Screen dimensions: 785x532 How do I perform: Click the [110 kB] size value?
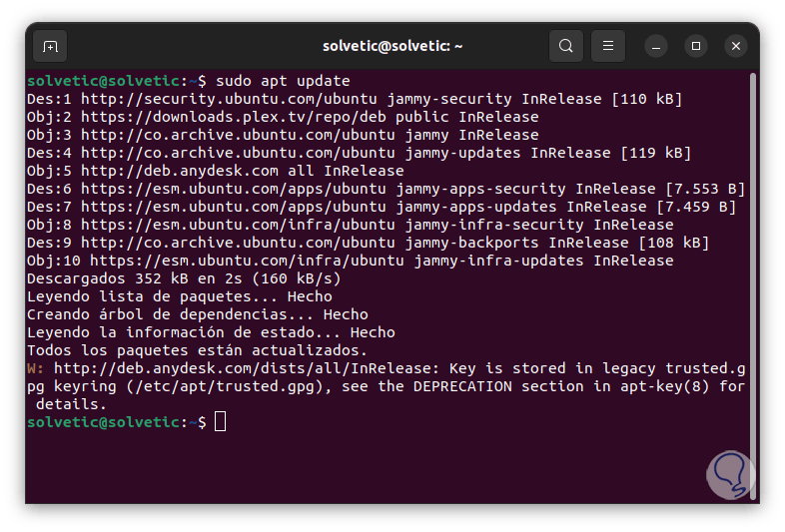pyautogui.click(x=647, y=99)
